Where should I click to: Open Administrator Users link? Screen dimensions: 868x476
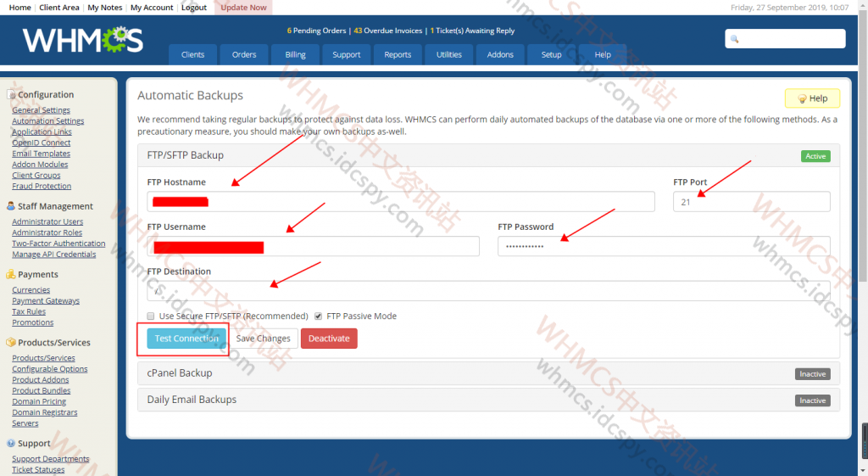tap(47, 221)
